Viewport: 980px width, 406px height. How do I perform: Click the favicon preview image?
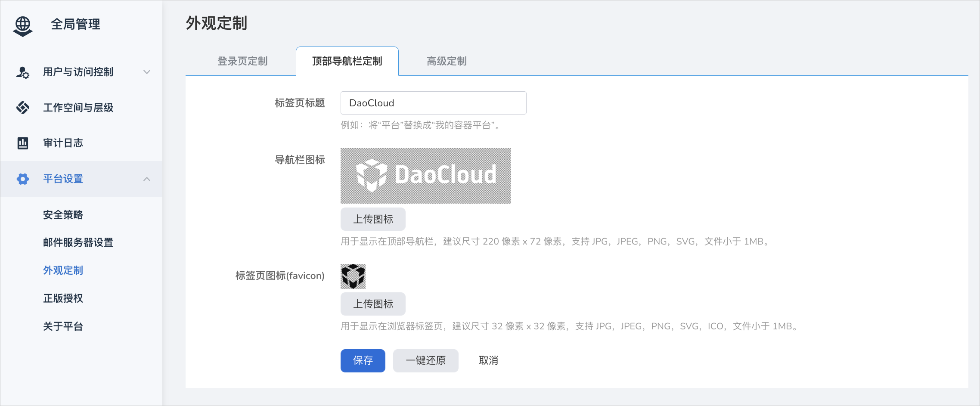353,276
